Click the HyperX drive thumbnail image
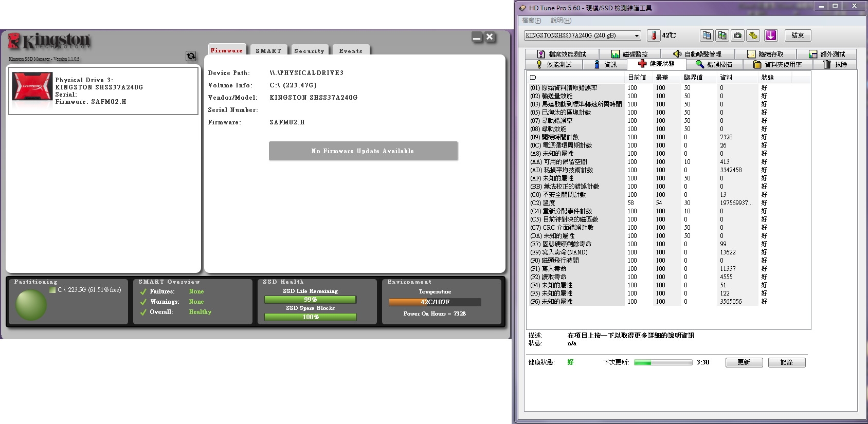This screenshot has height=424, width=868. pyautogui.click(x=32, y=86)
